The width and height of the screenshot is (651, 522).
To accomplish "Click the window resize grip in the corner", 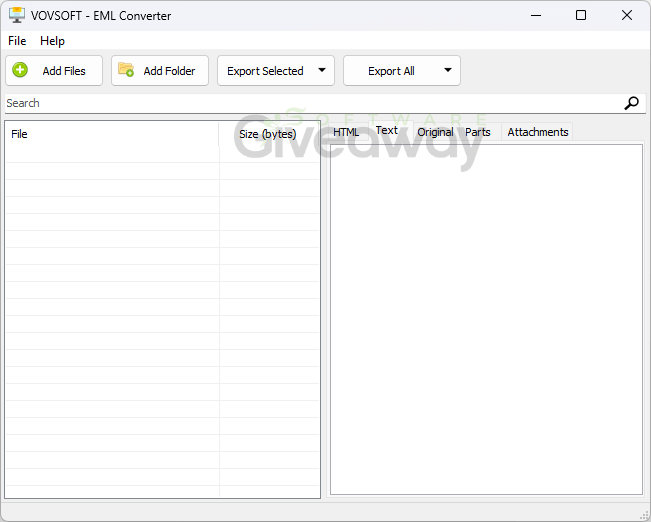I will point(644,515).
